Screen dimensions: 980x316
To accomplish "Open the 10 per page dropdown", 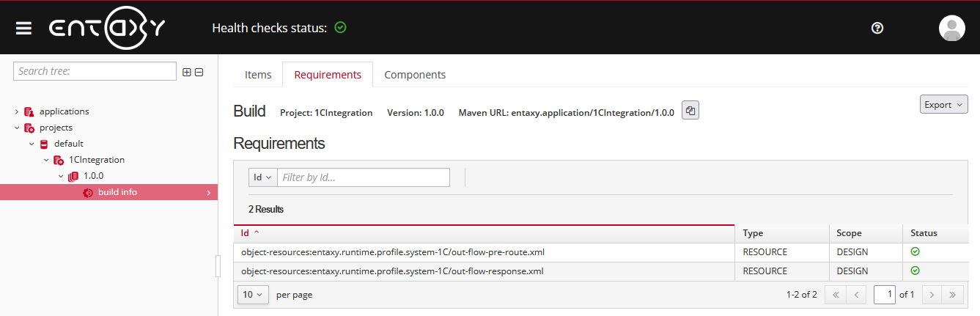I will [251, 295].
